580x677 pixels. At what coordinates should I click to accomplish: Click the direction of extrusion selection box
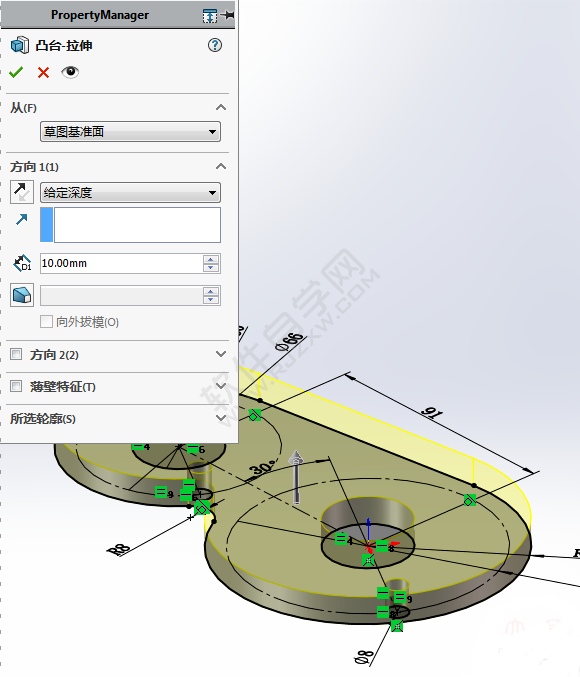coord(130,225)
